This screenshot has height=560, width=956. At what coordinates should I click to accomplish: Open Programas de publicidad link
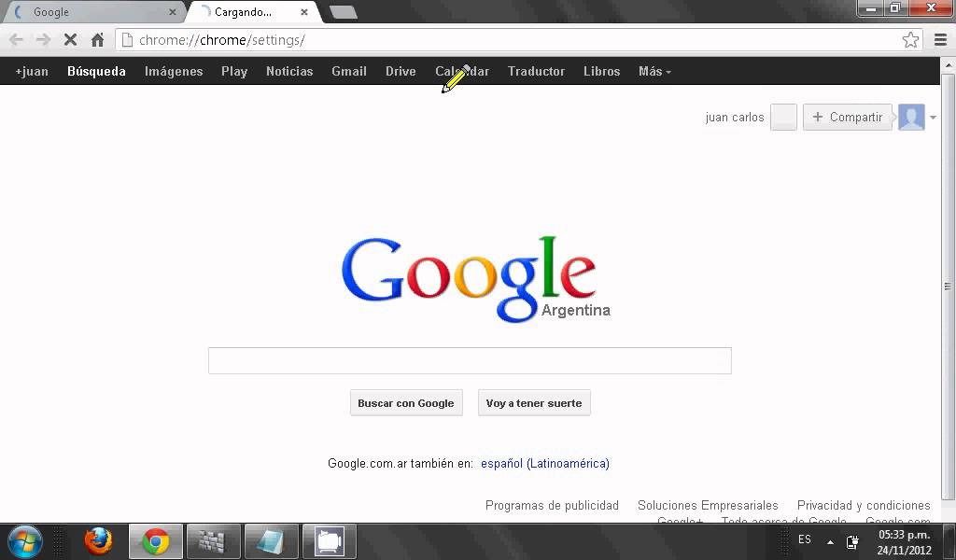tap(552, 505)
